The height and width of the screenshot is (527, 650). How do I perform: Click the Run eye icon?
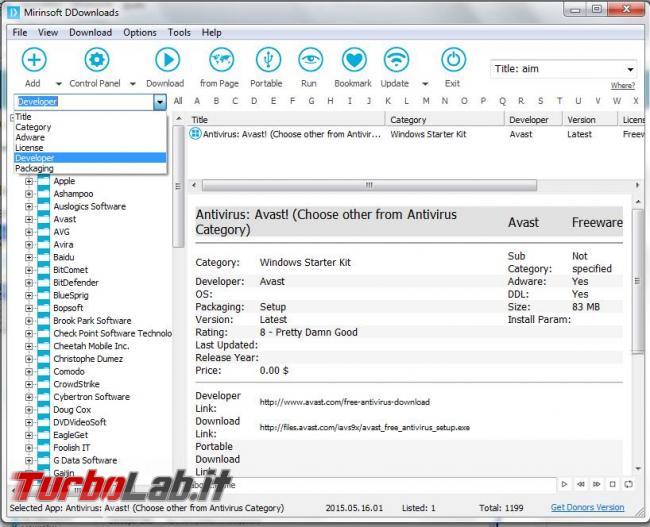[x=310, y=60]
